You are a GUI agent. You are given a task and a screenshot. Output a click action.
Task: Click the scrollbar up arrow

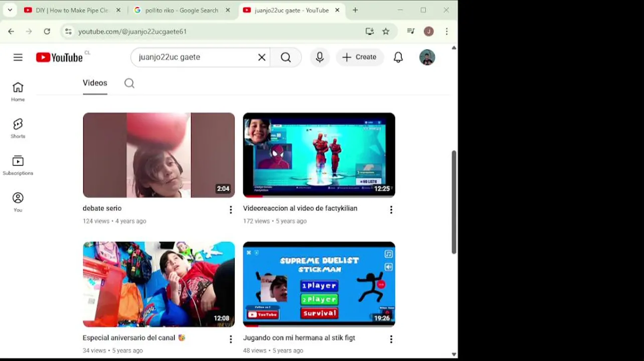coord(454,48)
